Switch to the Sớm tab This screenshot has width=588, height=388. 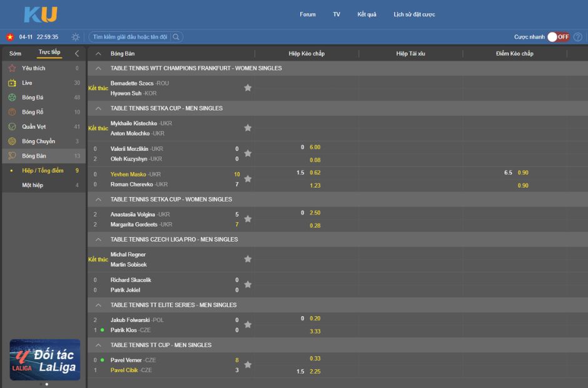(x=16, y=53)
